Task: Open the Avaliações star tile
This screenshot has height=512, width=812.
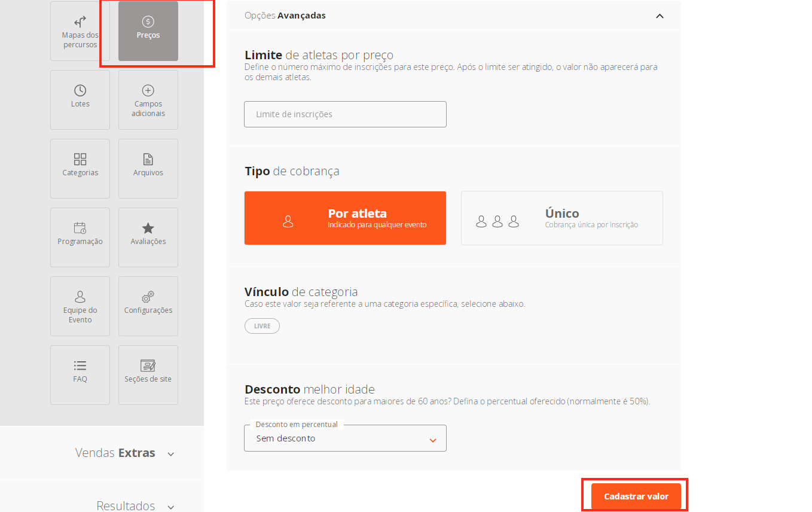Action: click(148, 237)
